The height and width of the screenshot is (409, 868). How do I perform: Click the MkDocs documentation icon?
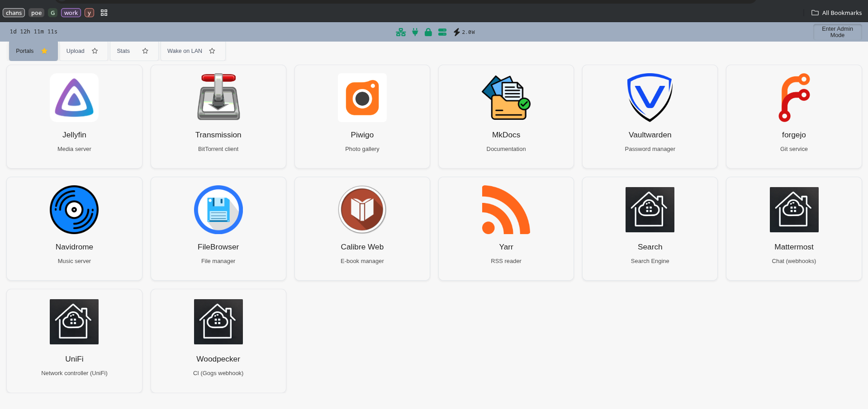click(506, 98)
